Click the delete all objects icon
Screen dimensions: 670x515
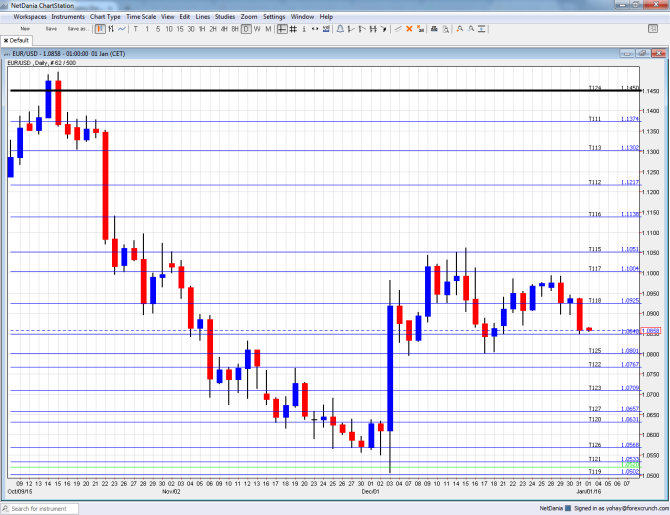pyautogui.click(x=420, y=29)
